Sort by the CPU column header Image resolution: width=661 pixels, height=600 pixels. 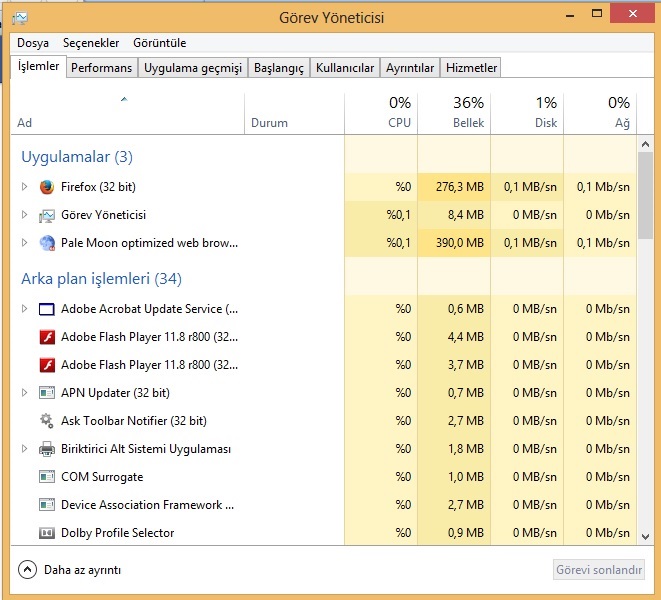(381, 113)
